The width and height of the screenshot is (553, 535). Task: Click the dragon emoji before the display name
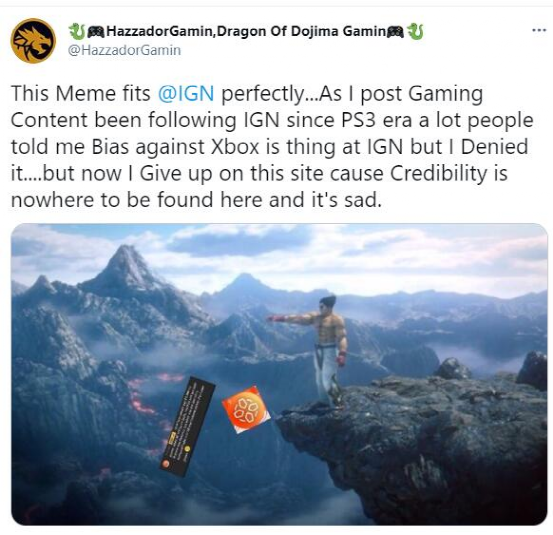point(77,31)
